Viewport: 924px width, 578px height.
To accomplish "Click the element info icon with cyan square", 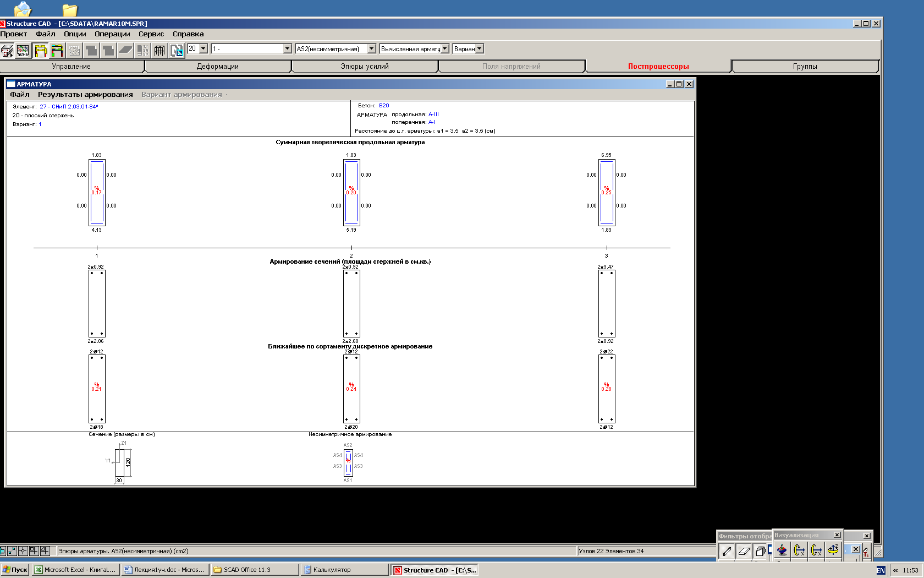I will pos(177,51).
